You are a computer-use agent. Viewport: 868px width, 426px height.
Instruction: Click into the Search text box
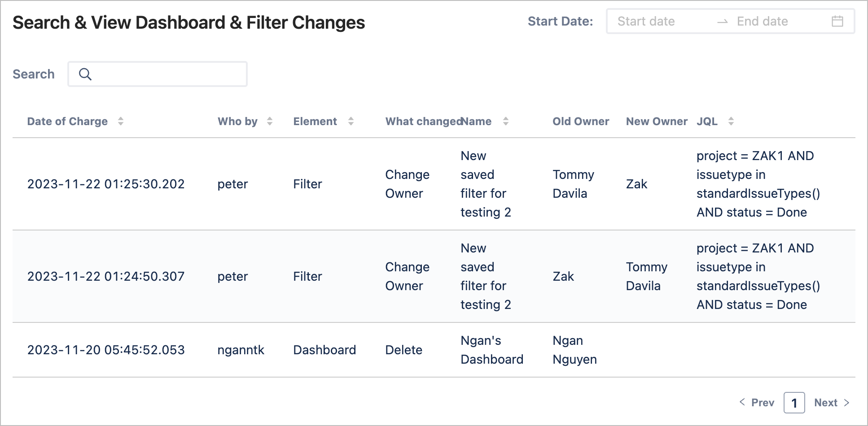point(158,74)
